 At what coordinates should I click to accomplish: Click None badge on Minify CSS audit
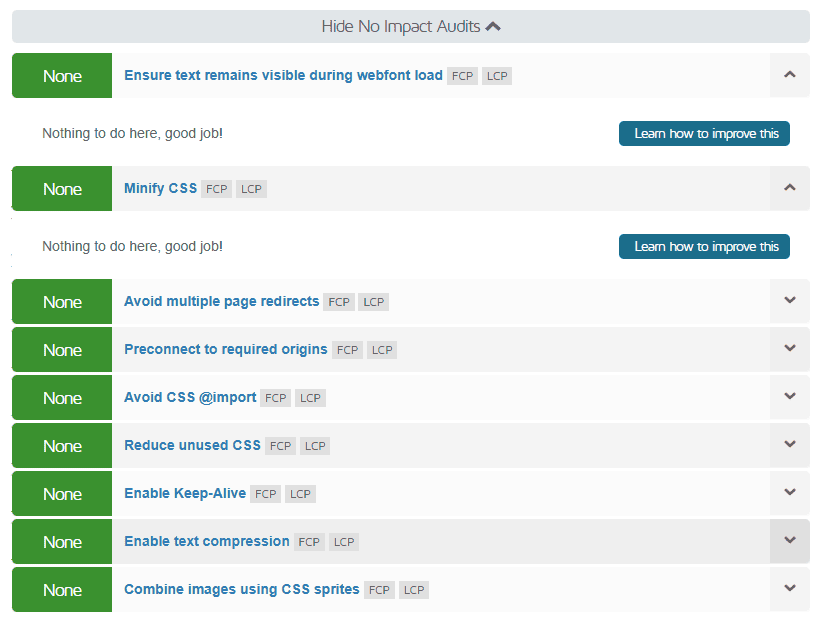pyautogui.click(x=62, y=188)
